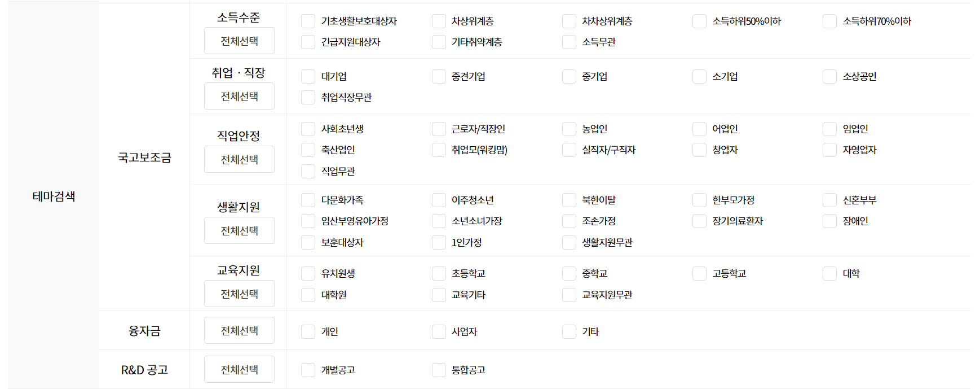This screenshot has height=389, width=980.
Task: Select the 차상위계층 option
Action: click(439, 21)
